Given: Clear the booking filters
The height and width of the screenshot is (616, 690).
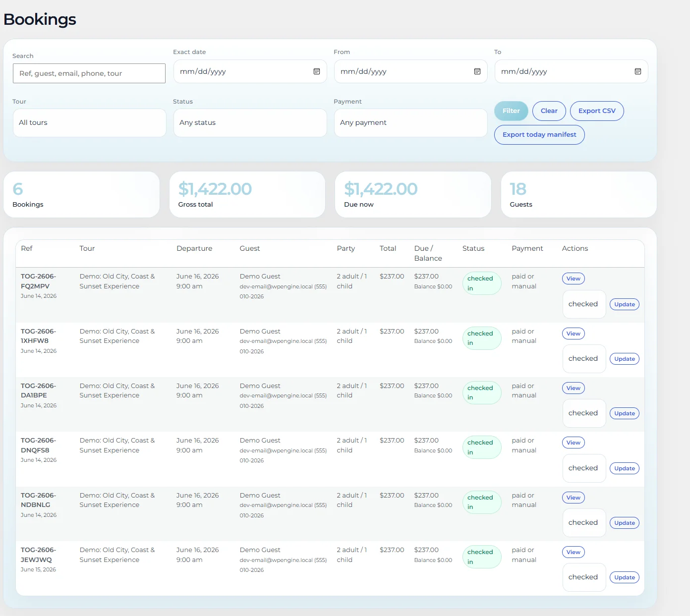Looking at the screenshot, I should tap(549, 111).
